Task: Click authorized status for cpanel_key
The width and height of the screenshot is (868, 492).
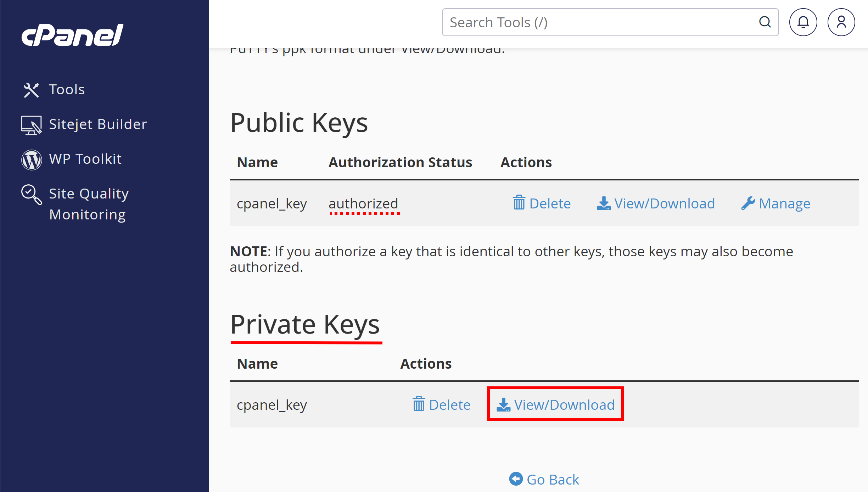Action: click(x=363, y=203)
